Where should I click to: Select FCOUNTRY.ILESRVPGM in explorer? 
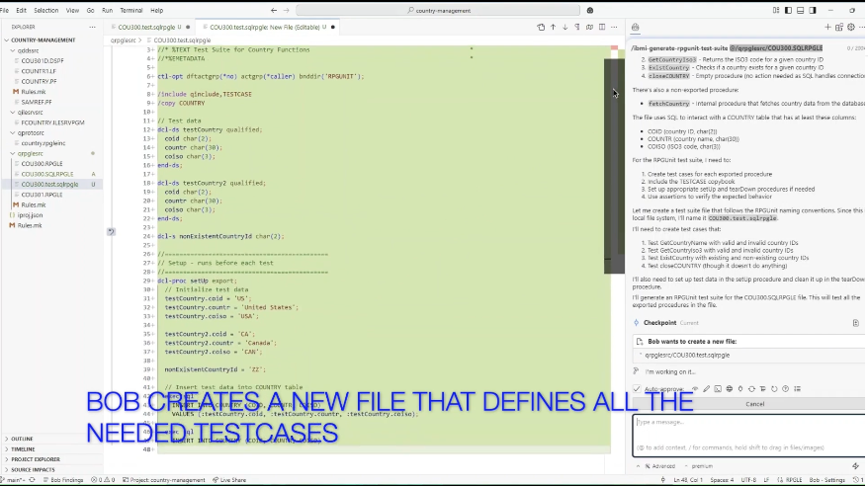pyautogui.click(x=51, y=122)
